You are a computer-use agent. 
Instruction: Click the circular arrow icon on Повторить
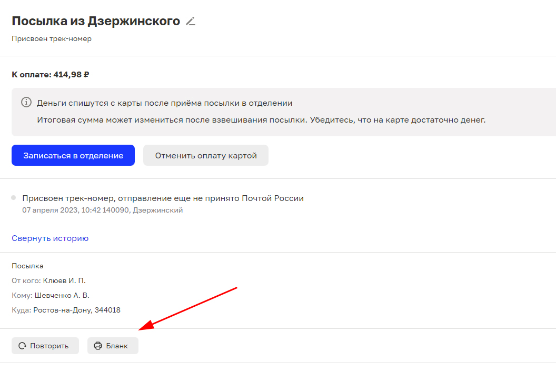click(22, 346)
